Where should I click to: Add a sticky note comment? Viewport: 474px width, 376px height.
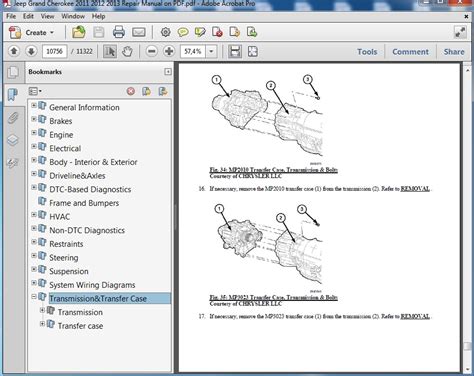click(183, 32)
